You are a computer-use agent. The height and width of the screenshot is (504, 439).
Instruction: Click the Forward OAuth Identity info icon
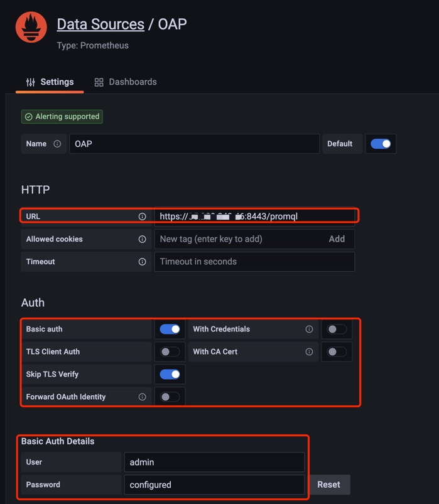[x=142, y=397]
